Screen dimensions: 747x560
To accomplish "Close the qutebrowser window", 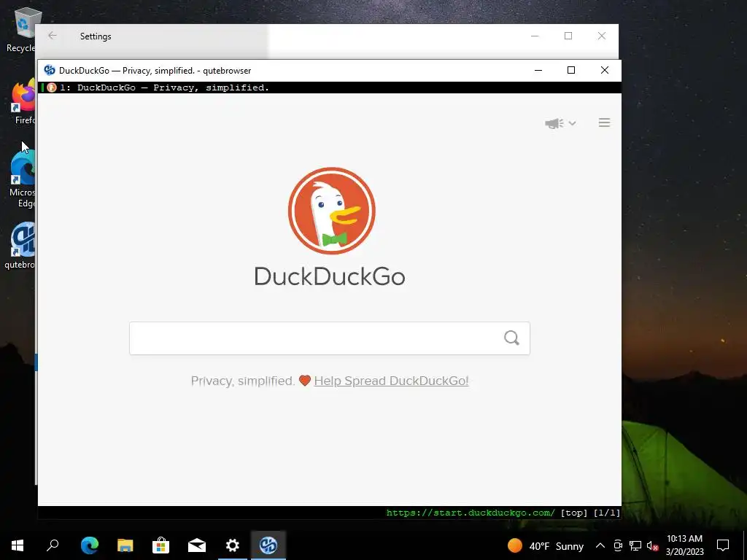I will [605, 71].
